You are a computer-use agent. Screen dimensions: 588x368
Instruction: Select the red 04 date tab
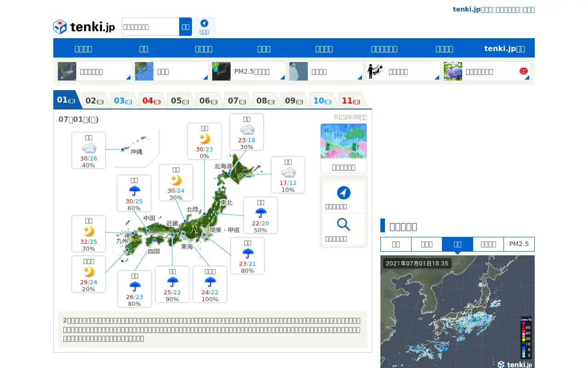point(152,100)
